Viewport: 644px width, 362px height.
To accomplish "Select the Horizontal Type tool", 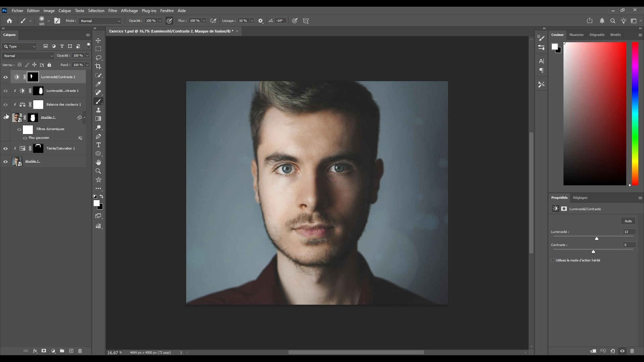I will [98, 145].
